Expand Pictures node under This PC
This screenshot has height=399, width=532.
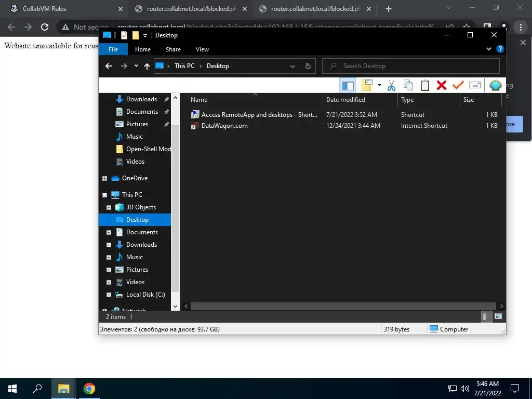109,270
